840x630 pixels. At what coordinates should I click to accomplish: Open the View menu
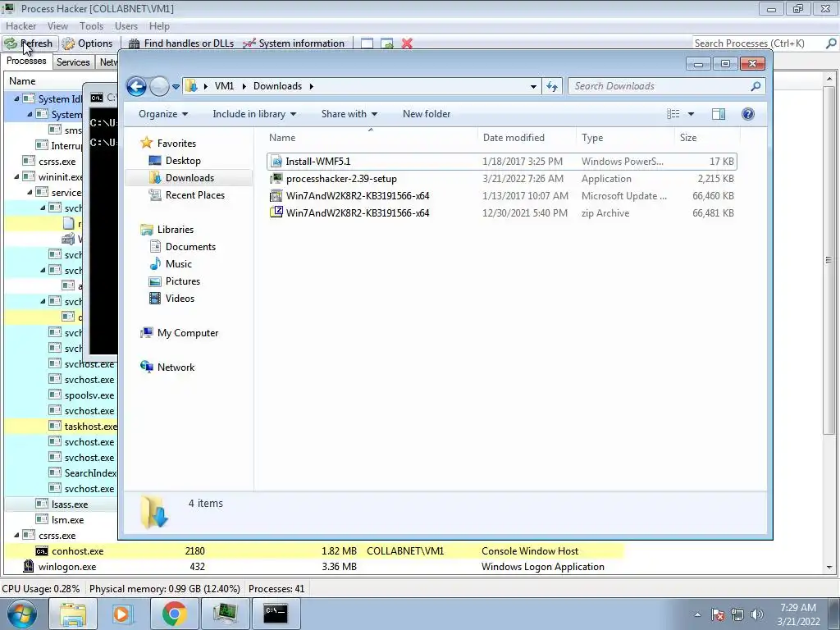[58, 25]
